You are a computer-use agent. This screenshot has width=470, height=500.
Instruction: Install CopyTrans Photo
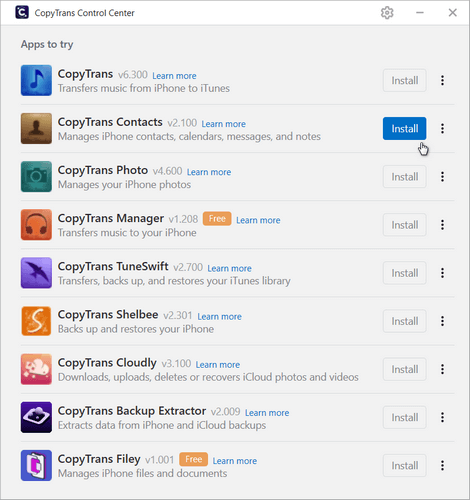coord(404,177)
